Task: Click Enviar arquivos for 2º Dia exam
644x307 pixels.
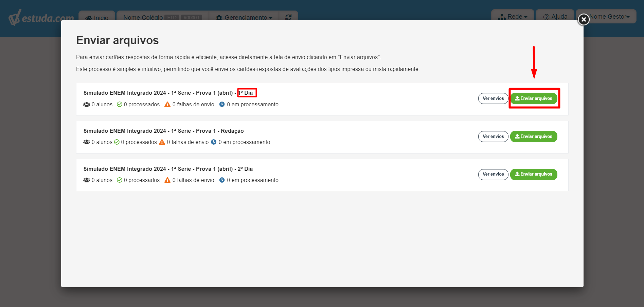Action: pos(534,174)
